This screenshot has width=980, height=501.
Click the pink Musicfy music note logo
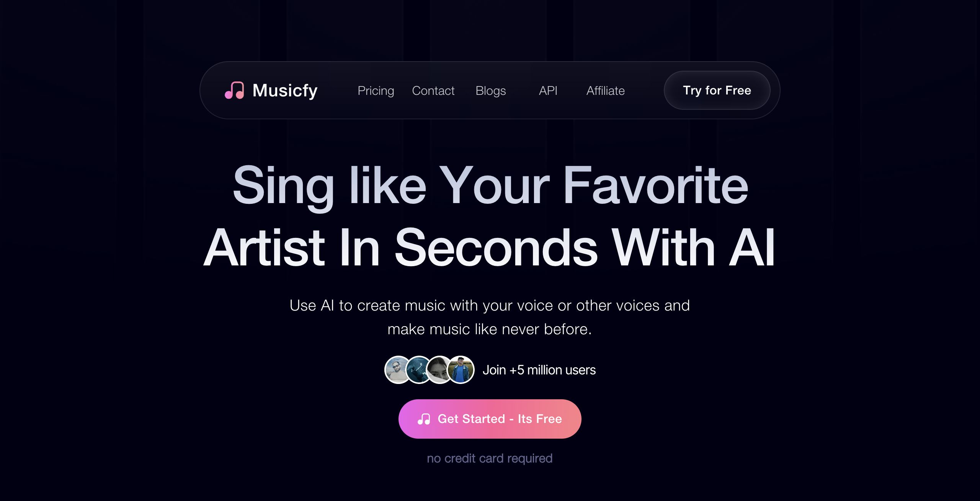pos(234,91)
